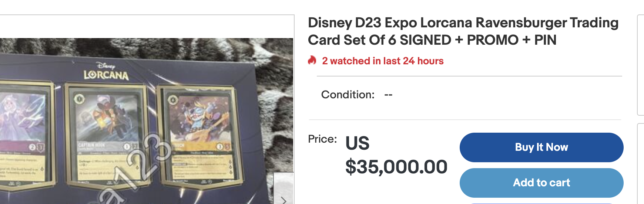Click the Condition value dashes
This screenshot has height=204, width=644.
(388, 95)
